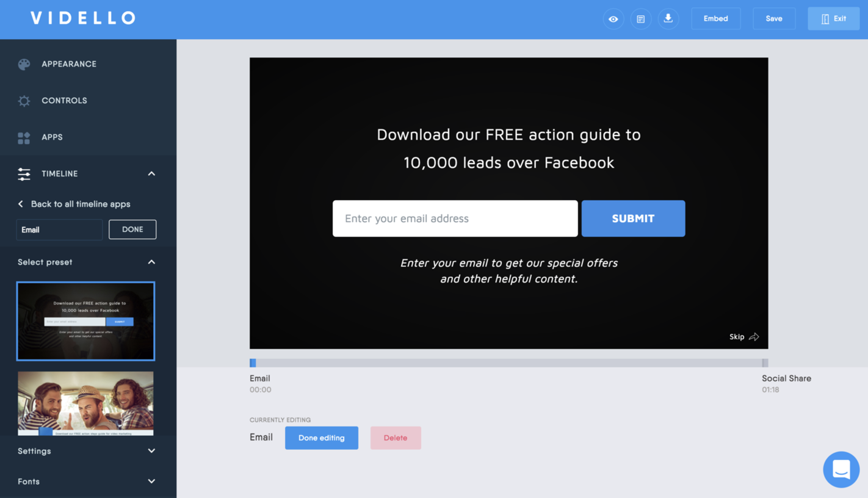Open the chat support bubble icon
This screenshot has width=868, height=498.
point(841,469)
